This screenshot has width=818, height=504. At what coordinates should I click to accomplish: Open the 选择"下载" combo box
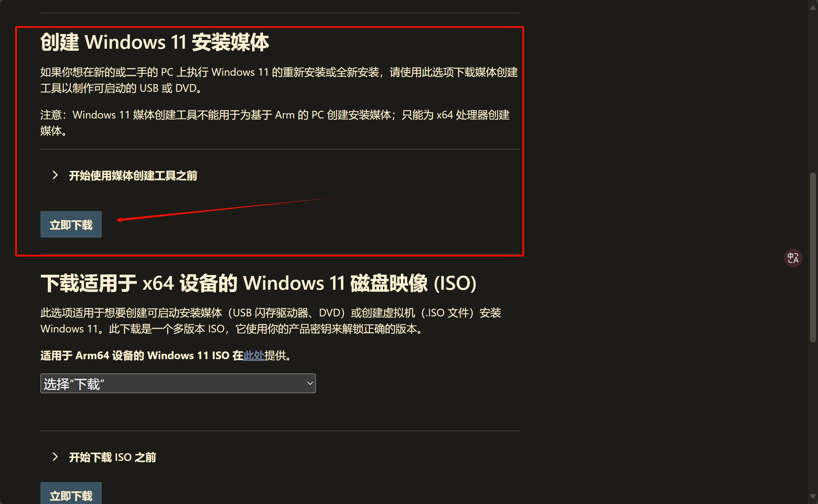tap(178, 384)
